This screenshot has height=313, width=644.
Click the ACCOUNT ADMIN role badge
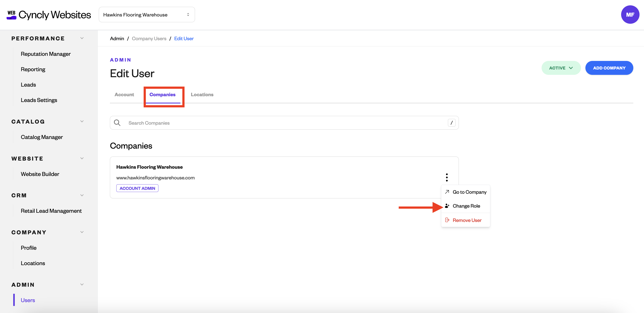137,188
